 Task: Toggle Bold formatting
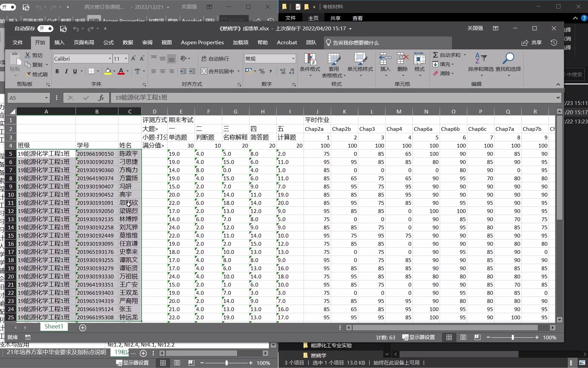coord(57,71)
